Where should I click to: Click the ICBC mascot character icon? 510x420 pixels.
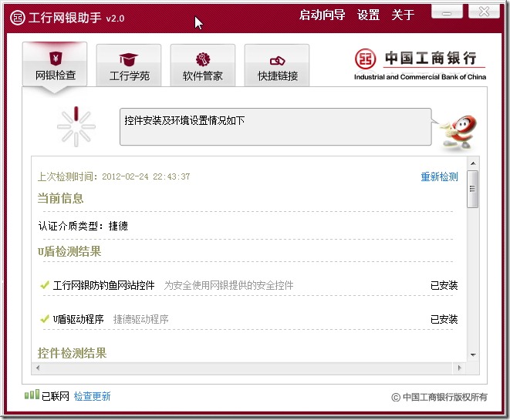point(458,133)
